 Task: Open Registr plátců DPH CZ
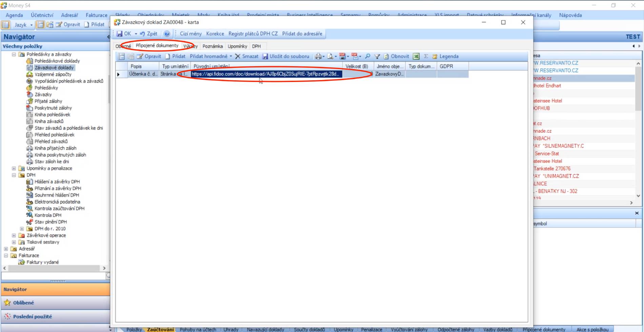tap(253, 34)
